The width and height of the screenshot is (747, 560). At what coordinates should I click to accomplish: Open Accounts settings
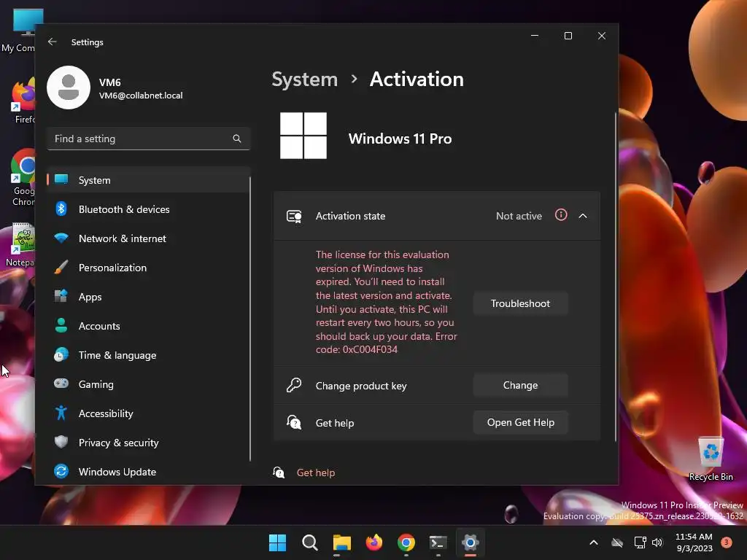[x=149, y=326]
